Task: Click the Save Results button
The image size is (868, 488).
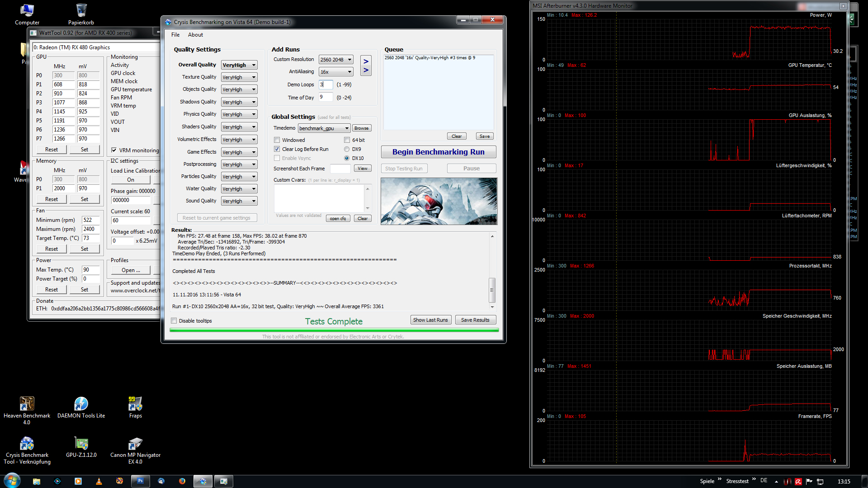Action: pos(475,320)
